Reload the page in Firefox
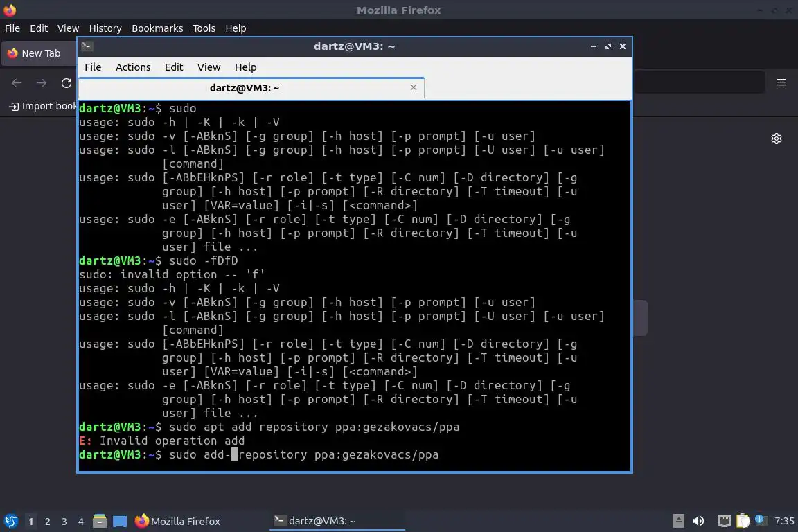 pos(66,83)
